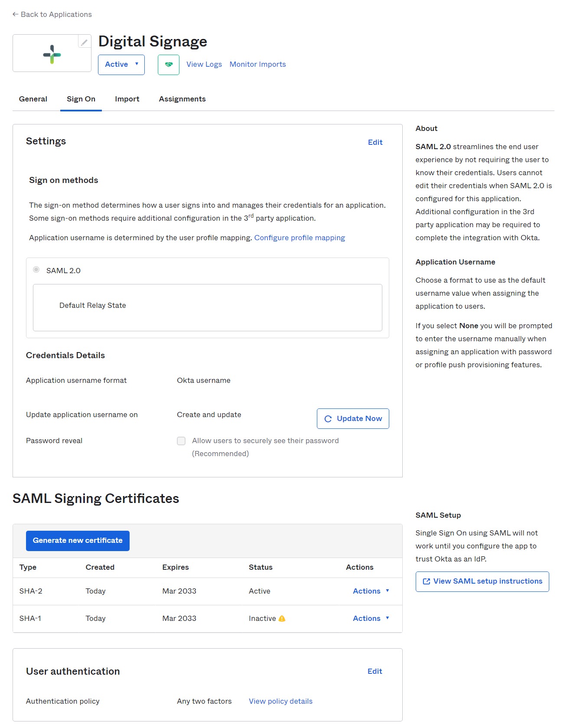Open Actions dropdown for SHA-1 certificate
The height and width of the screenshot is (728, 567).
(x=371, y=618)
